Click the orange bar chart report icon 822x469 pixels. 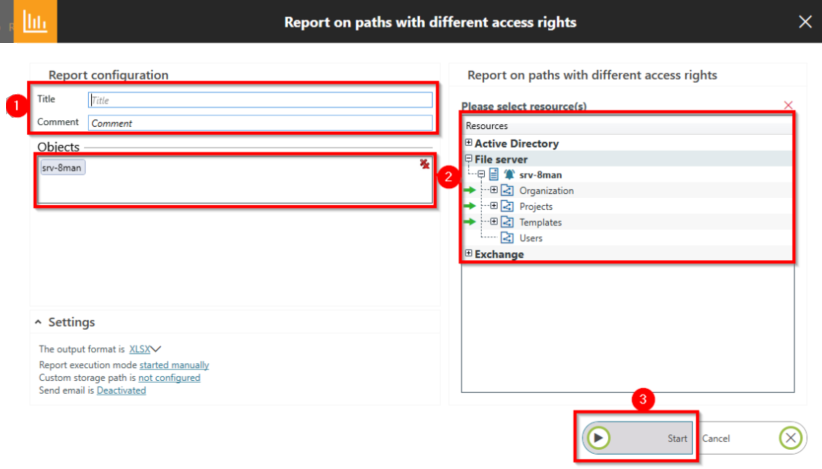[28, 21]
